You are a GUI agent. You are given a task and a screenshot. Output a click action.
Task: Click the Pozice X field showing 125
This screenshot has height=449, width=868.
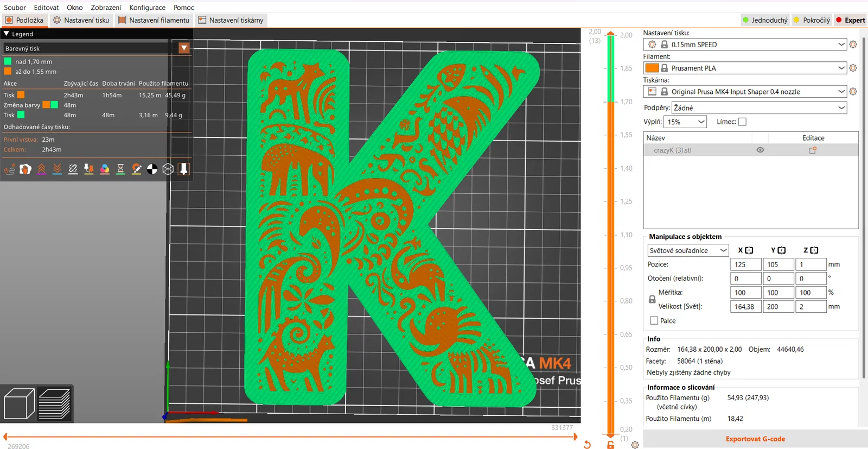coord(746,264)
